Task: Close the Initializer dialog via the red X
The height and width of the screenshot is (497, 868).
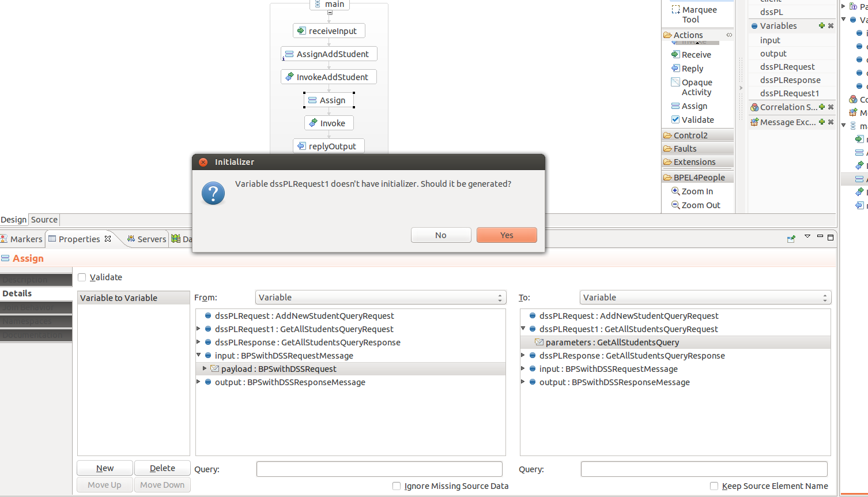Action: [x=203, y=162]
